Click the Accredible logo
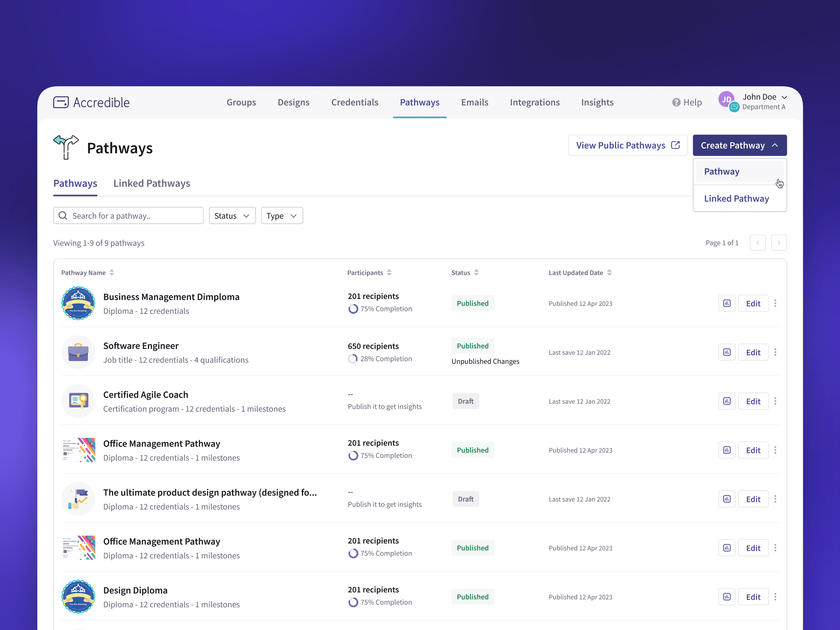 (91, 103)
